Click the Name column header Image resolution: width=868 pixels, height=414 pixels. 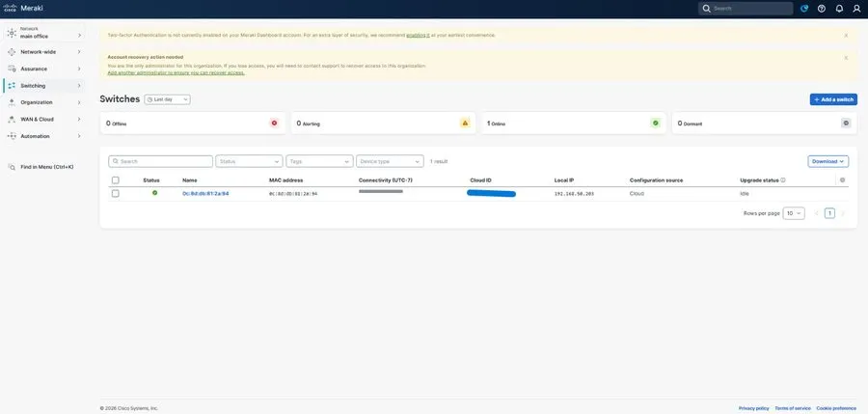(x=190, y=180)
